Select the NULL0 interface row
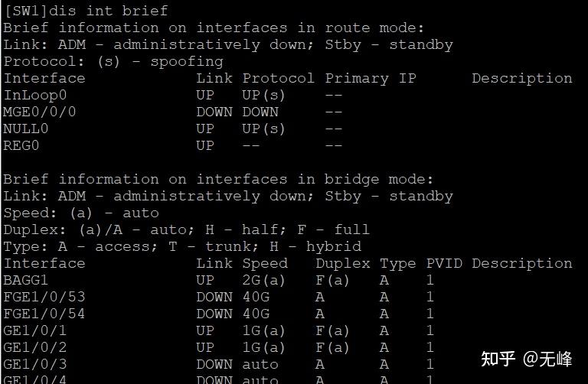Screen dimensions: 588x384 point(172,129)
